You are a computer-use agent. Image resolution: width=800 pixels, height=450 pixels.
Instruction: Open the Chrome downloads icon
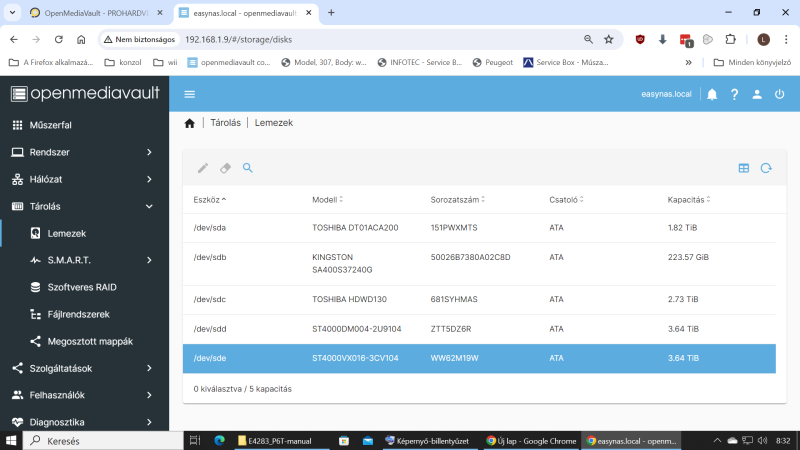(662, 39)
